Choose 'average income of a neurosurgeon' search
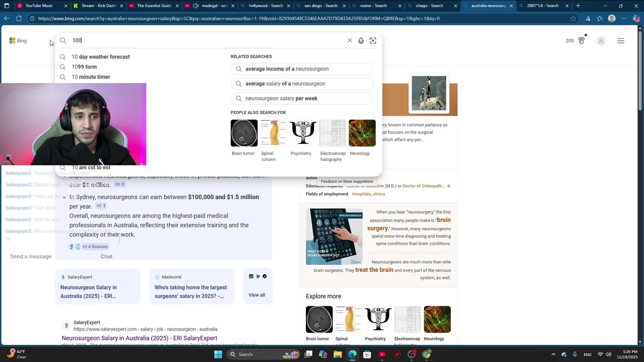644x362 pixels. tap(302, 69)
